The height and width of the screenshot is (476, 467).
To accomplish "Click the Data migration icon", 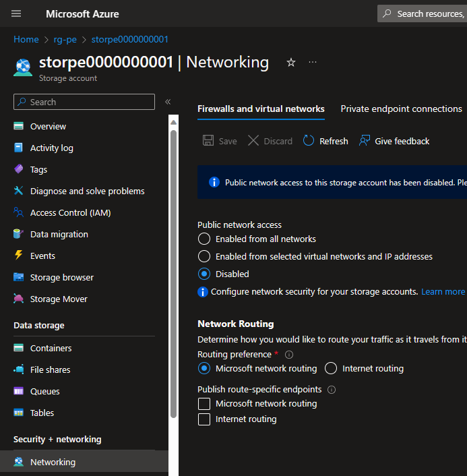I will (x=18, y=234).
